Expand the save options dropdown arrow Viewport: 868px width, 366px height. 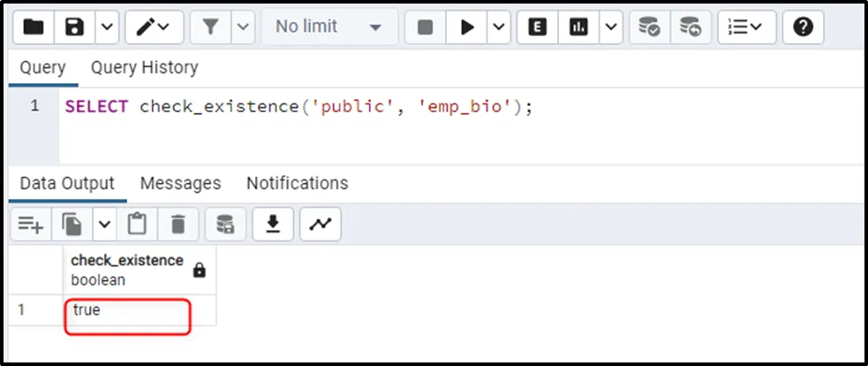click(x=106, y=27)
